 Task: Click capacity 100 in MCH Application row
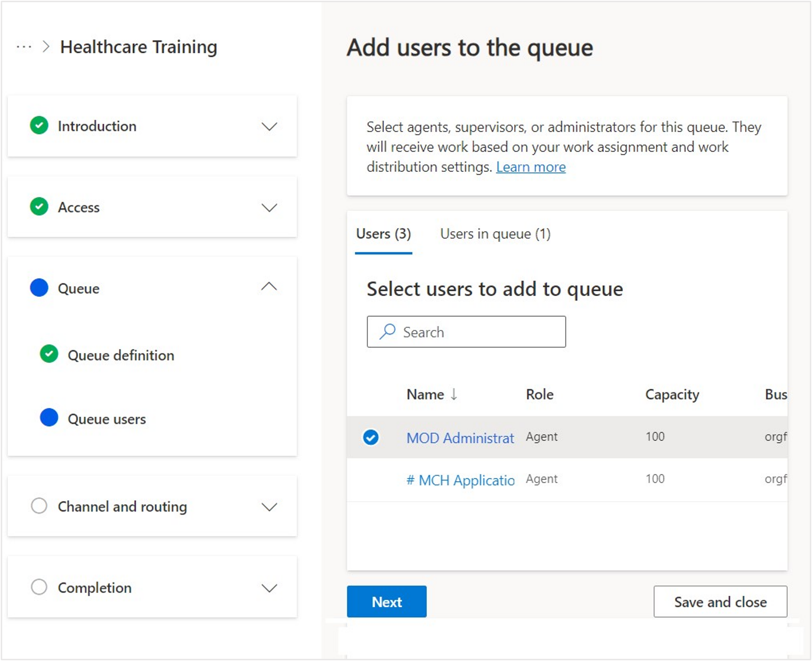(x=655, y=479)
